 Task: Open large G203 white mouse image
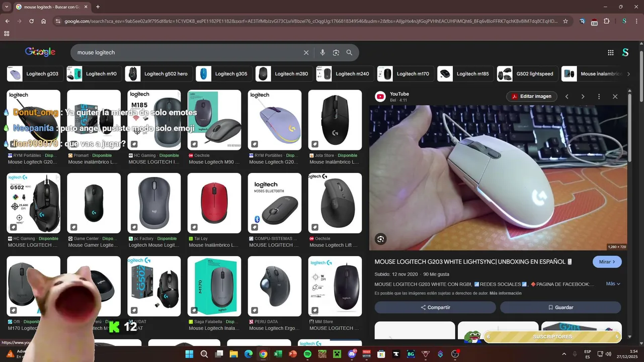(x=498, y=177)
